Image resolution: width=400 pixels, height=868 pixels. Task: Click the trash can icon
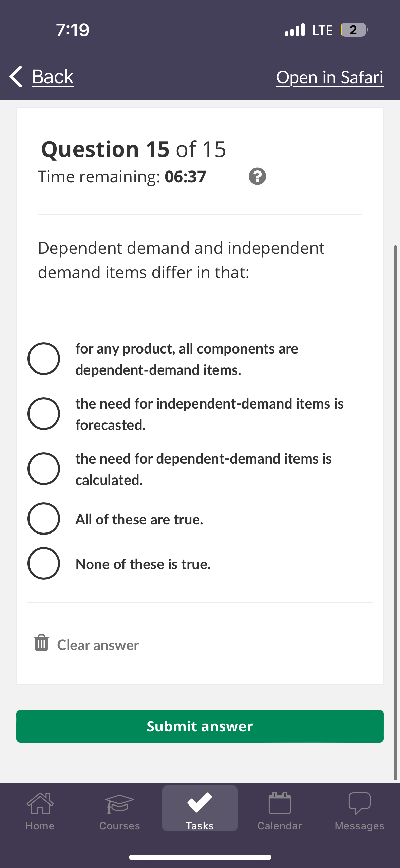tap(41, 643)
